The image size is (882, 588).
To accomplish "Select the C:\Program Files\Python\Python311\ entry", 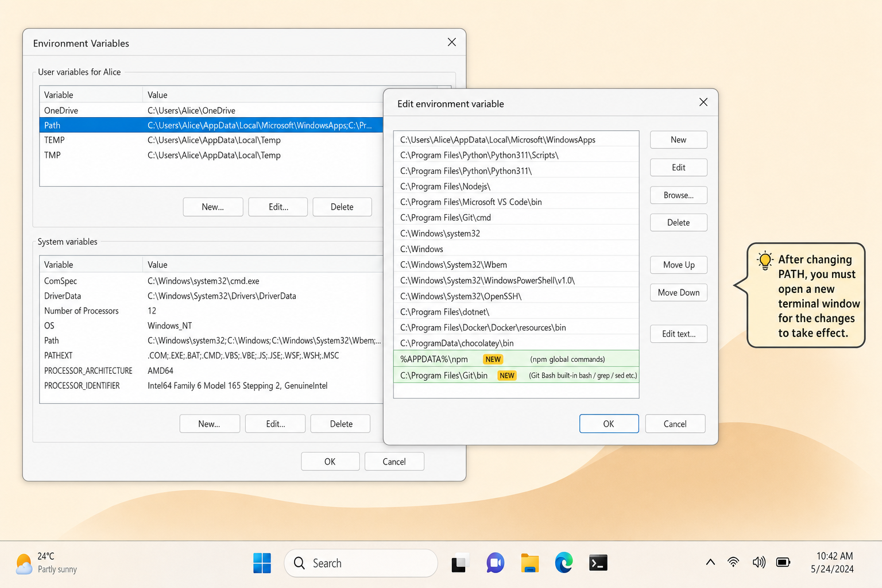I will coord(516,171).
